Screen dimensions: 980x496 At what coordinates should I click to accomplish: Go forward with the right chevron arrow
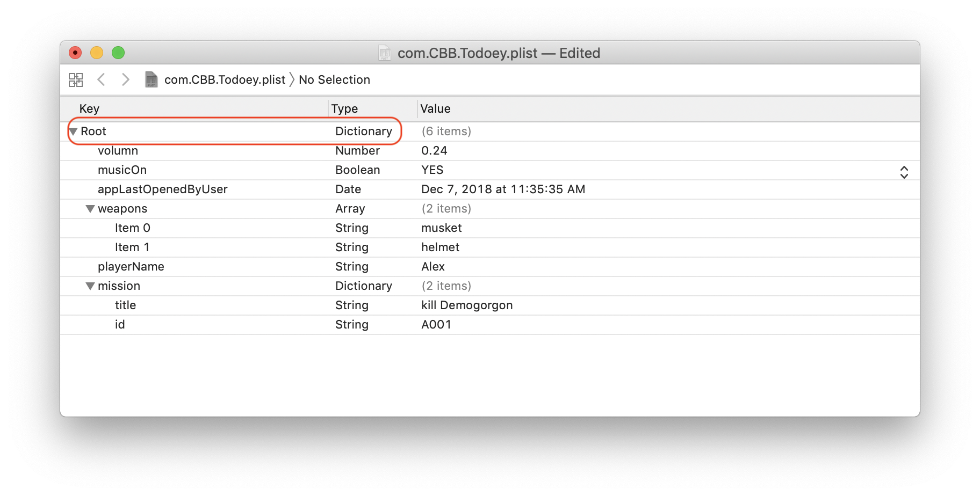[125, 79]
